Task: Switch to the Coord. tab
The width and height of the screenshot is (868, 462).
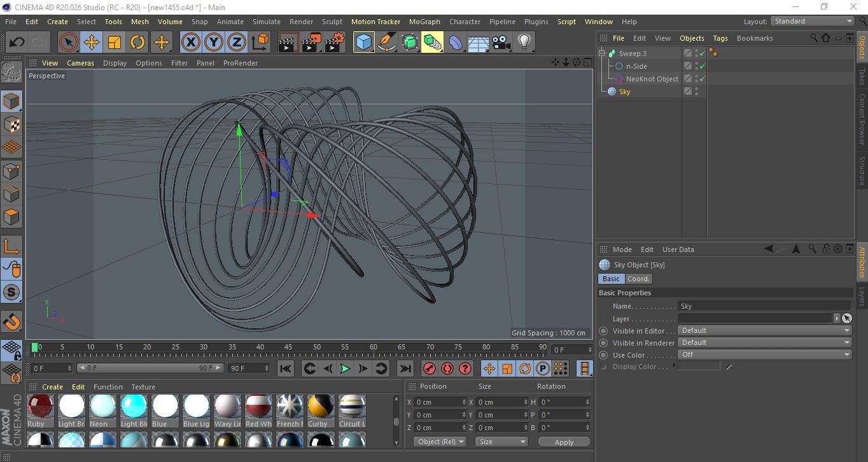Action: [638, 279]
